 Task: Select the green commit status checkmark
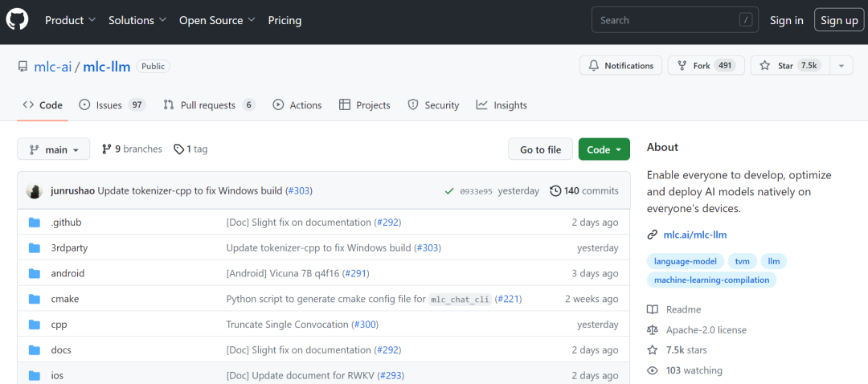449,191
